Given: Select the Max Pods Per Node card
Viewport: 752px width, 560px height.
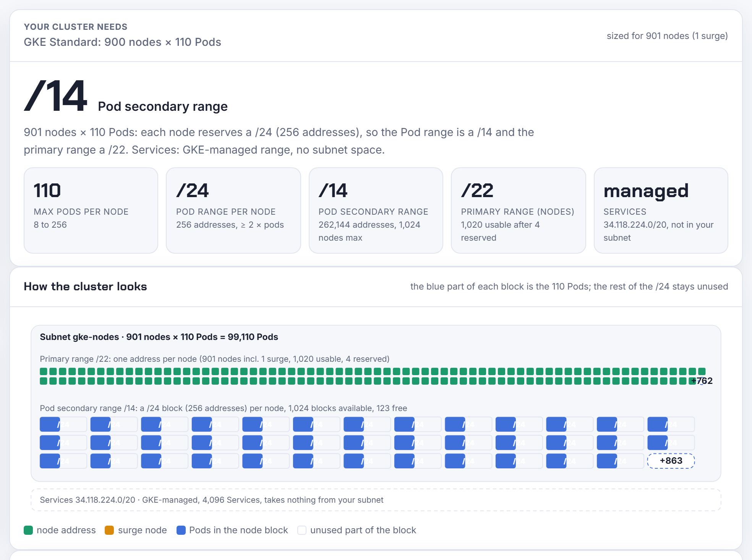Looking at the screenshot, I should [91, 210].
